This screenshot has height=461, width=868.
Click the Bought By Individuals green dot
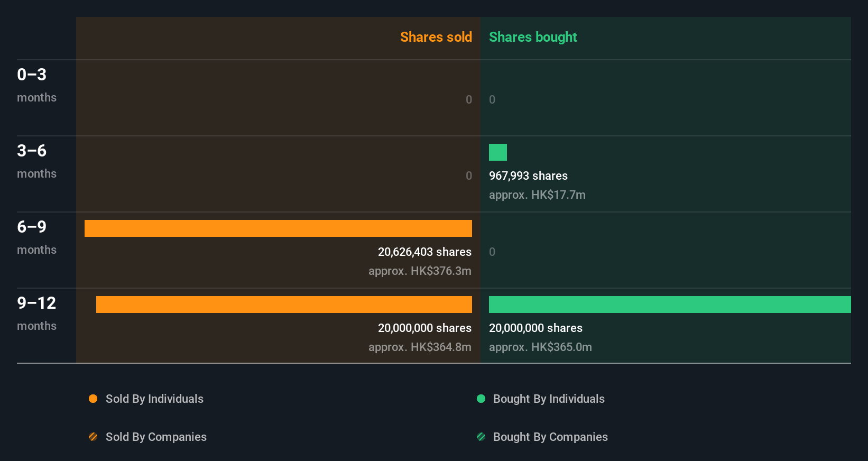point(481,399)
